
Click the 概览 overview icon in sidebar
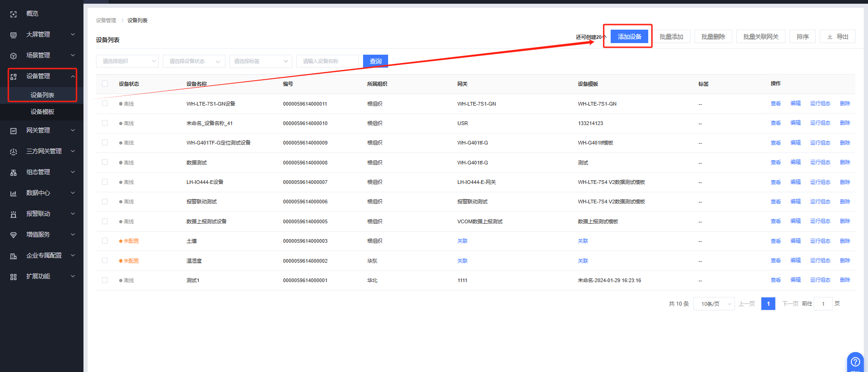click(x=13, y=14)
